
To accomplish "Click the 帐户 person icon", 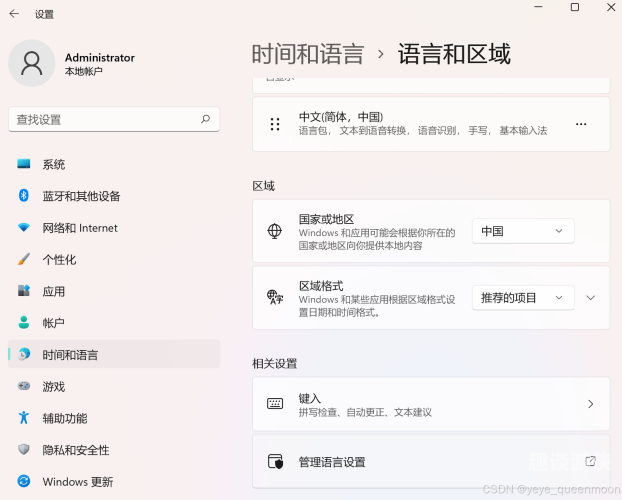I will pos(24,322).
